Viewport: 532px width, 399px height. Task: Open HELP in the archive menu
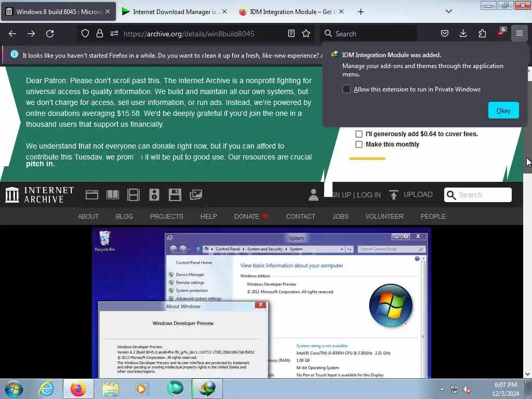[x=209, y=217]
